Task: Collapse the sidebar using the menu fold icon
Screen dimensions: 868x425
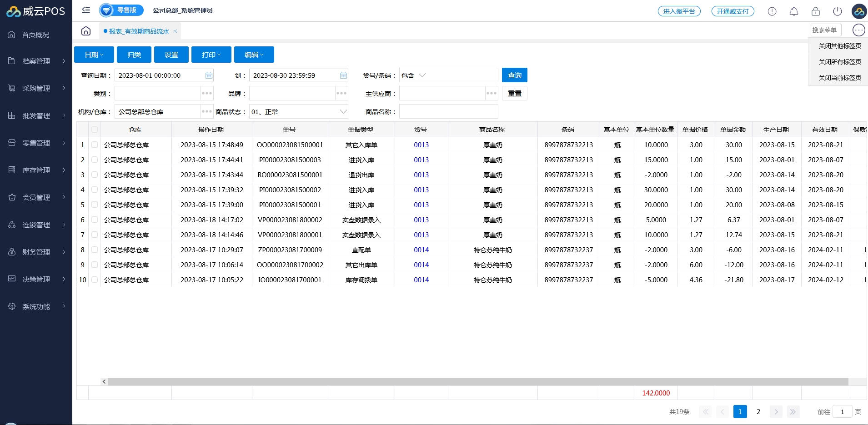Action: coord(86,10)
